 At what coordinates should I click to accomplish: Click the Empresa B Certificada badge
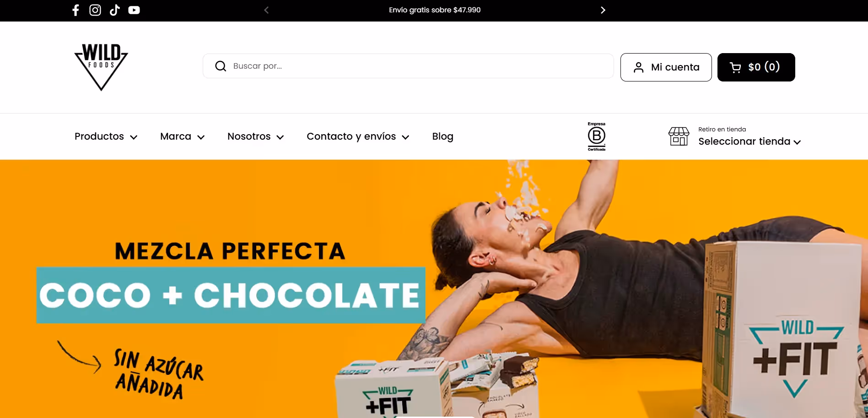point(597,136)
